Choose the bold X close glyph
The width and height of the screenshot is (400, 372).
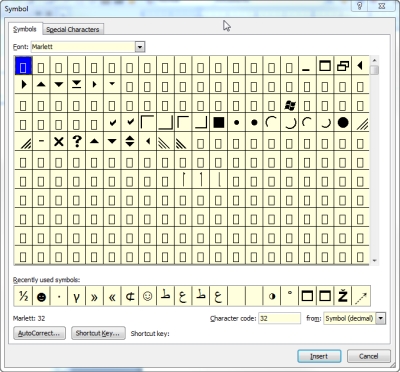pyautogui.click(x=59, y=142)
